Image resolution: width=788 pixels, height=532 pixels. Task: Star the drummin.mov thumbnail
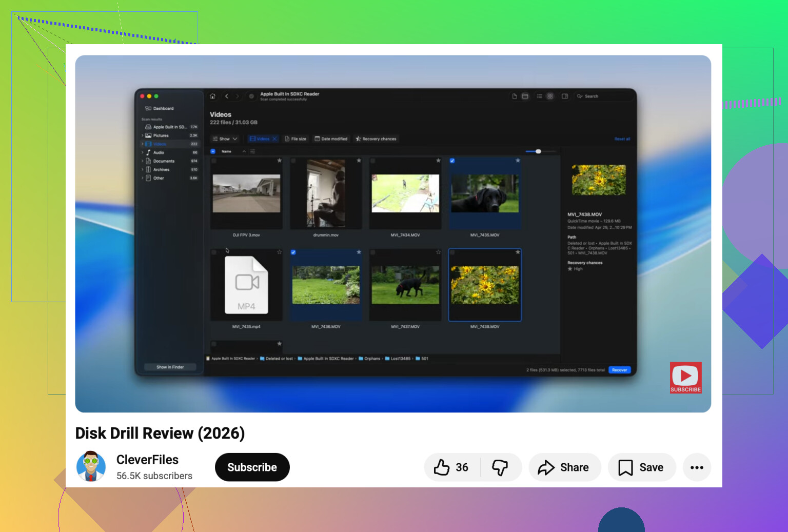pyautogui.click(x=359, y=161)
